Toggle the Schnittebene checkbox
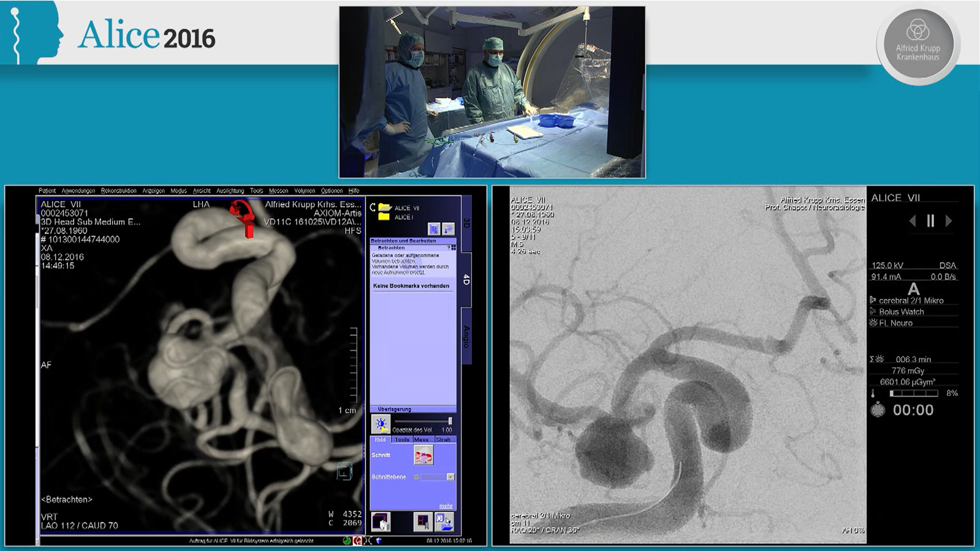Screen dimensions: 980x551 (416, 477)
